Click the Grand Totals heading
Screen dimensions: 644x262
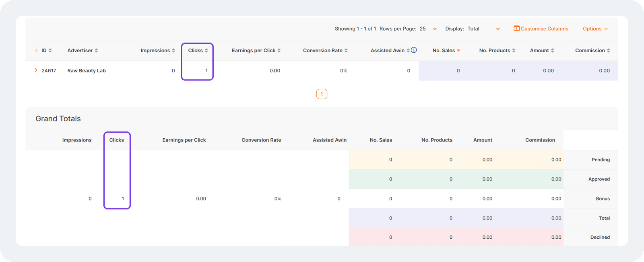pos(58,119)
